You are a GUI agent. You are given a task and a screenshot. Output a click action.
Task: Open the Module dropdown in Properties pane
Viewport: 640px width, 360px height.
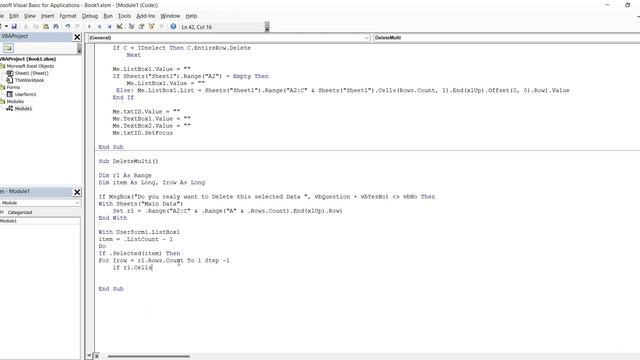click(x=77, y=203)
